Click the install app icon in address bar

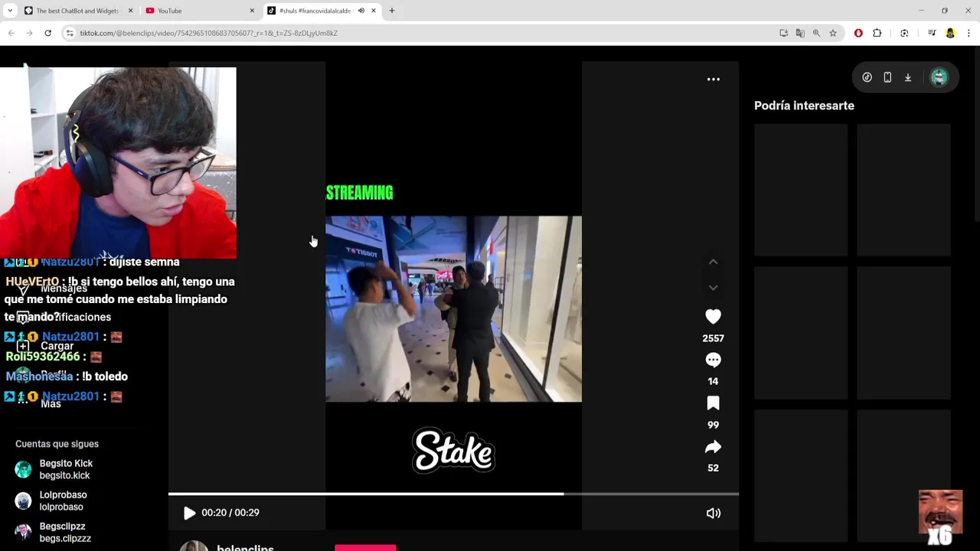coord(783,33)
